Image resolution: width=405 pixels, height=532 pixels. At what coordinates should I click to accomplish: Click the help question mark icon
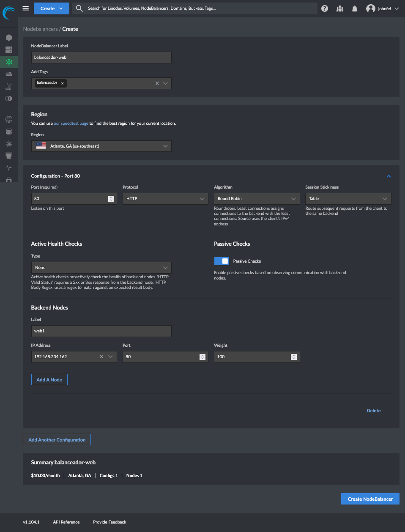pyautogui.click(x=324, y=8)
